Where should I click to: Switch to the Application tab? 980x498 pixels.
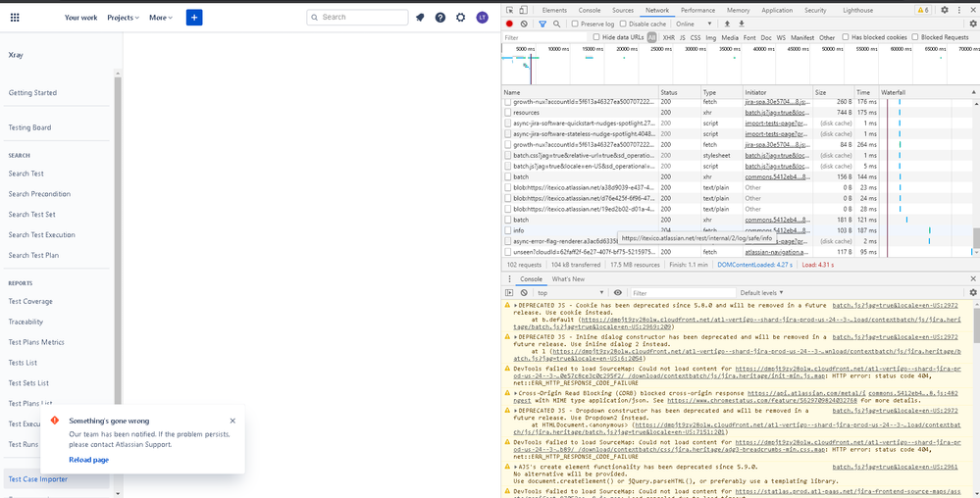click(x=777, y=10)
